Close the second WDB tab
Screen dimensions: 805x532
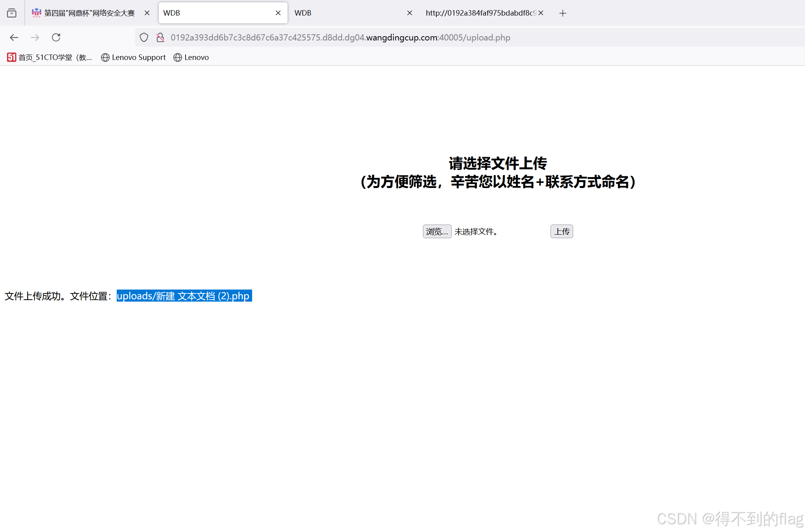410,13
